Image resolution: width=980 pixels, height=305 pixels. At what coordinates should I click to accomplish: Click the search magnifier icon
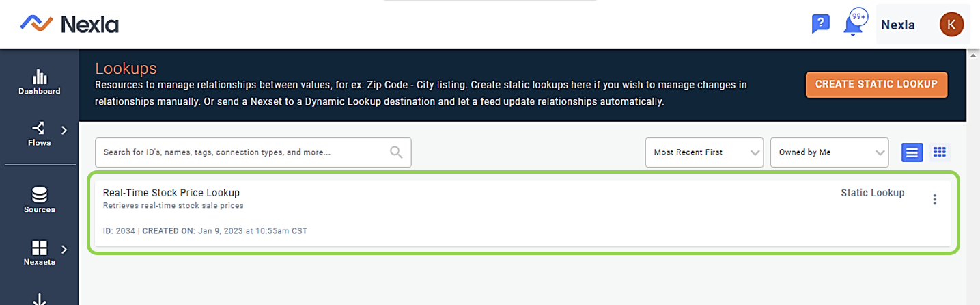(x=396, y=152)
